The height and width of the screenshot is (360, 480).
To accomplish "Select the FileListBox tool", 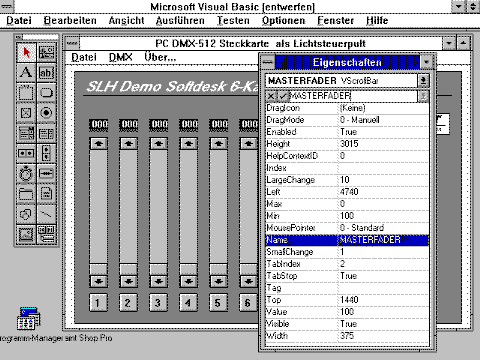I will click(46, 193).
